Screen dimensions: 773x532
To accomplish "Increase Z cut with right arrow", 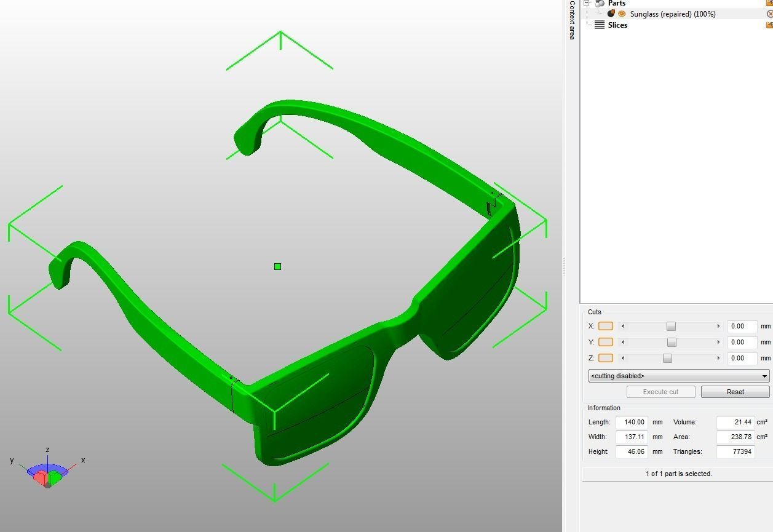I will click(718, 358).
